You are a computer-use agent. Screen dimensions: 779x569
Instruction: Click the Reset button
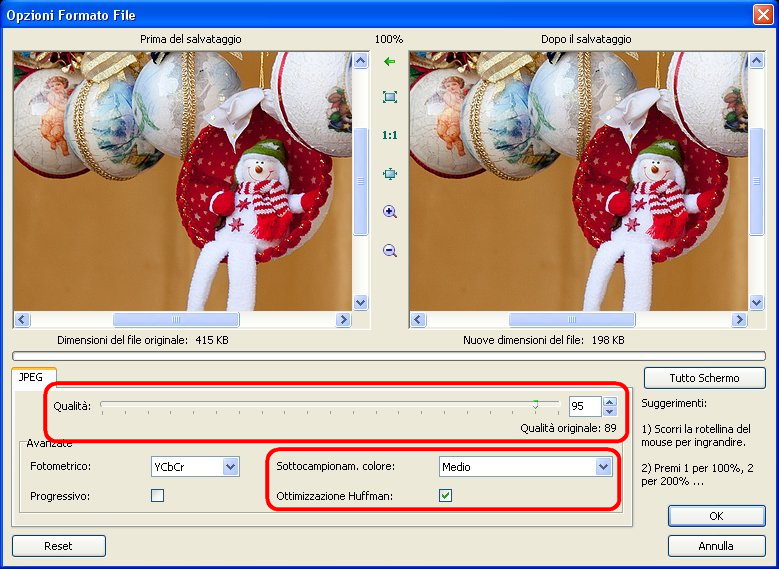[x=58, y=546]
